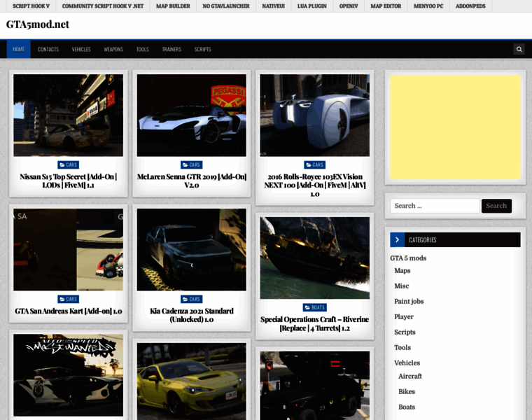Click the Boats tag under Special Operations Craft
The image size is (532, 420).
tap(314, 307)
